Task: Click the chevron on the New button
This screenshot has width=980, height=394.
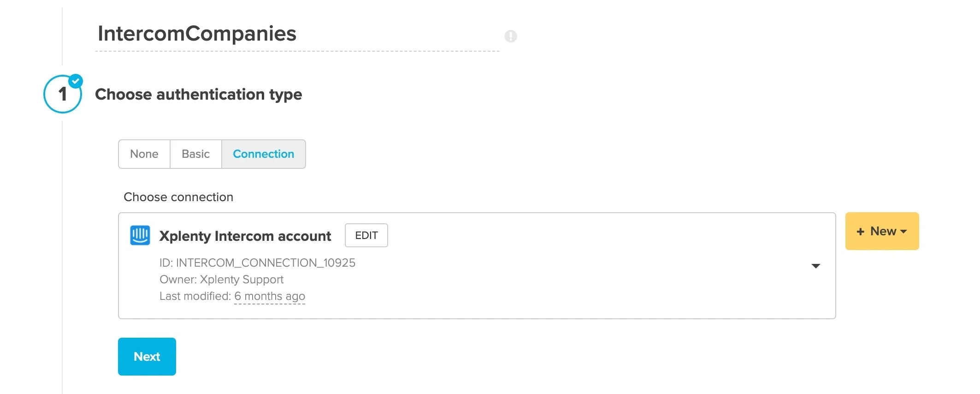Action: (903, 231)
